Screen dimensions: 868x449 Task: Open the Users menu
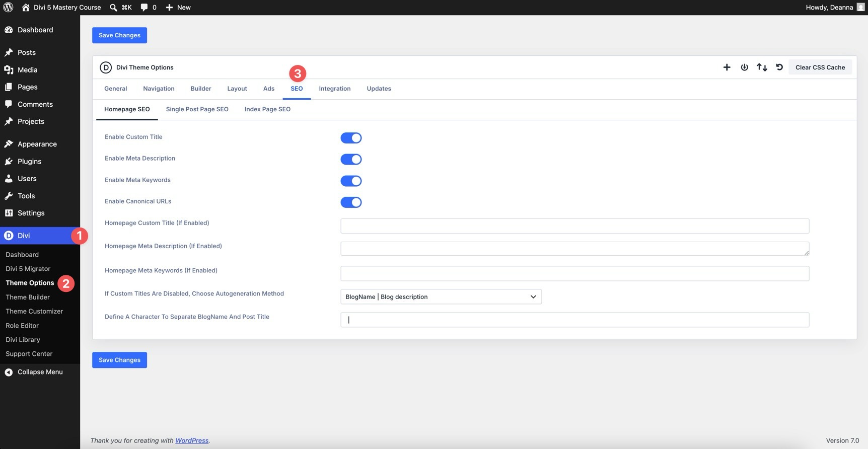pyautogui.click(x=40, y=178)
